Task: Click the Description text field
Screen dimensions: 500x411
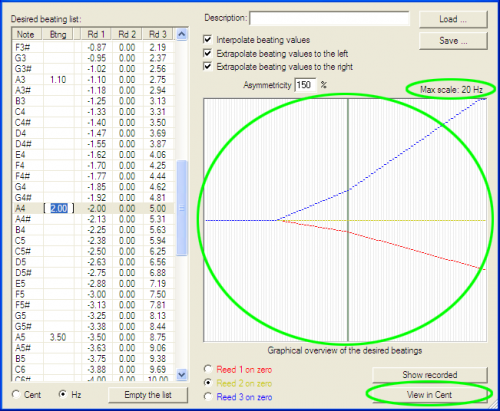Action: pyautogui.click(x=329, y=18)
